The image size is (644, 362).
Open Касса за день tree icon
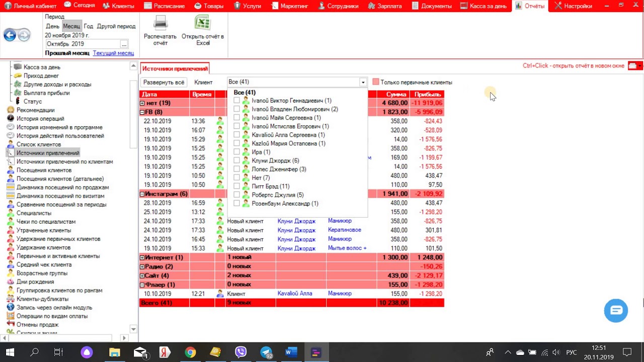tap(18, 67)
